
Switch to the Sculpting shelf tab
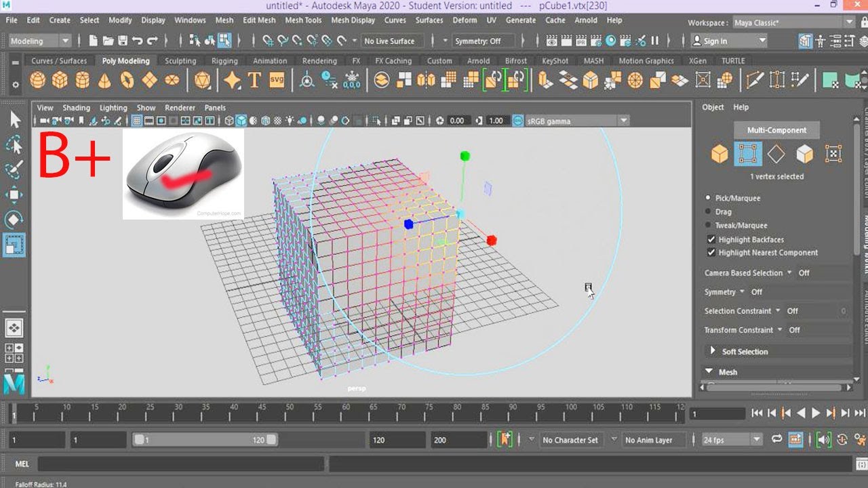tap(180, 60)
